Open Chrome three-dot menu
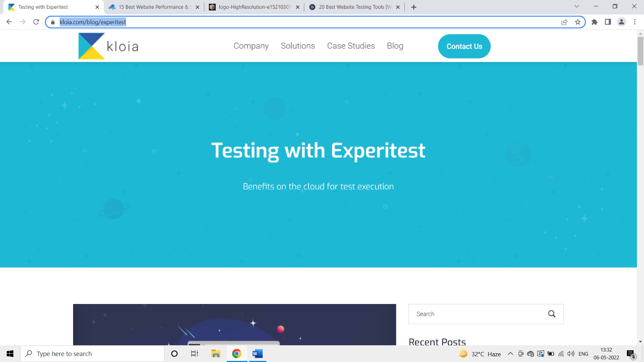 click(x=635, y=22)
